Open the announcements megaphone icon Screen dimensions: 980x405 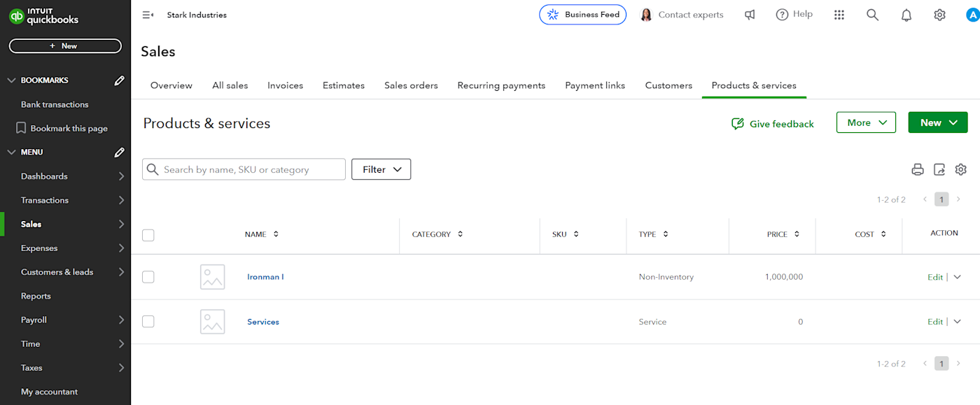tap(750, 15)
